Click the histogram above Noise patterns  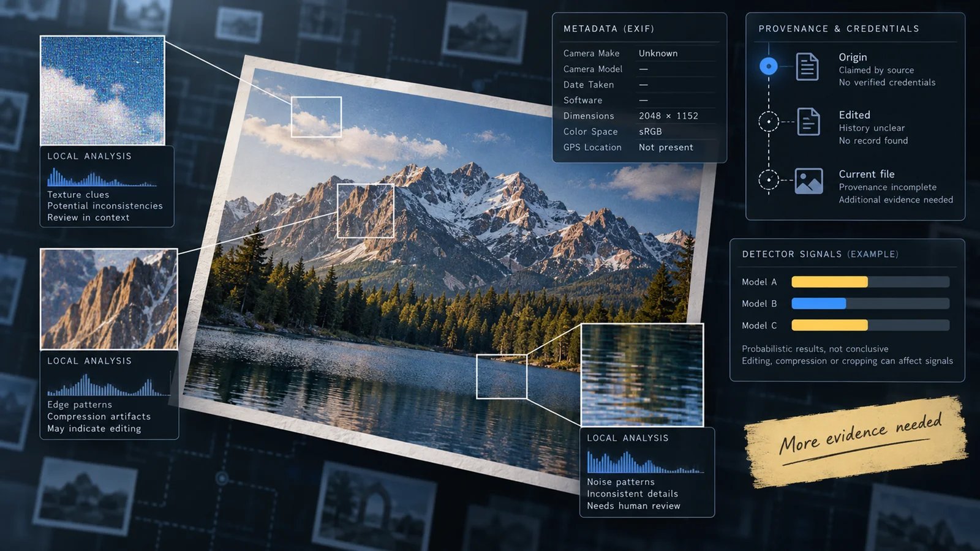(x=646, y=463)
